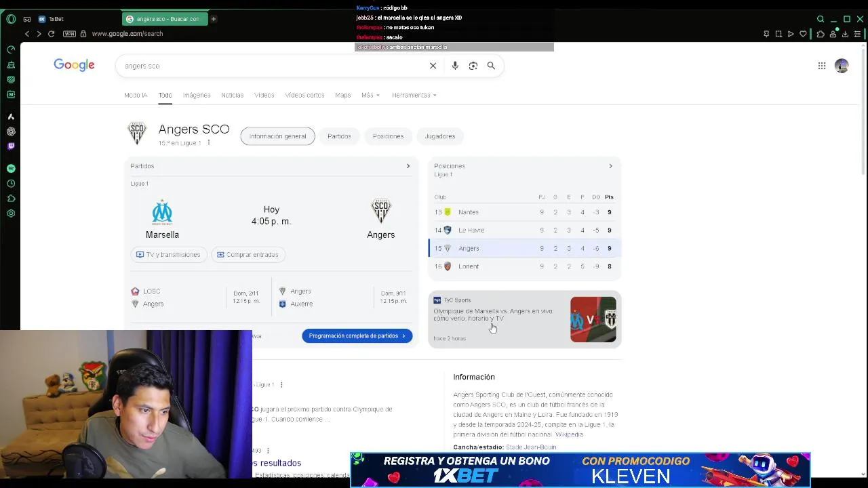Click the TV y transmisiones button
The width and height of the screenshot is (868, 488).
click(x=168, y=255)
